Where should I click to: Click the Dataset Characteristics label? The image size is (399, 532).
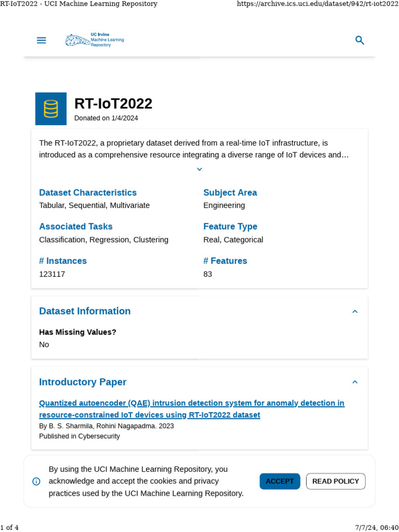click(x=88, y=193)
